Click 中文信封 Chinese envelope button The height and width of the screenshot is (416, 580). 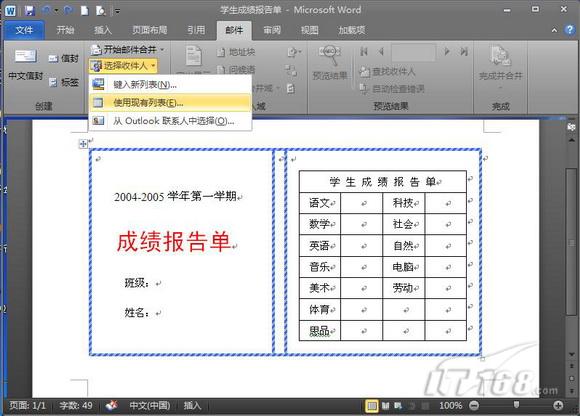click(26, 64)
